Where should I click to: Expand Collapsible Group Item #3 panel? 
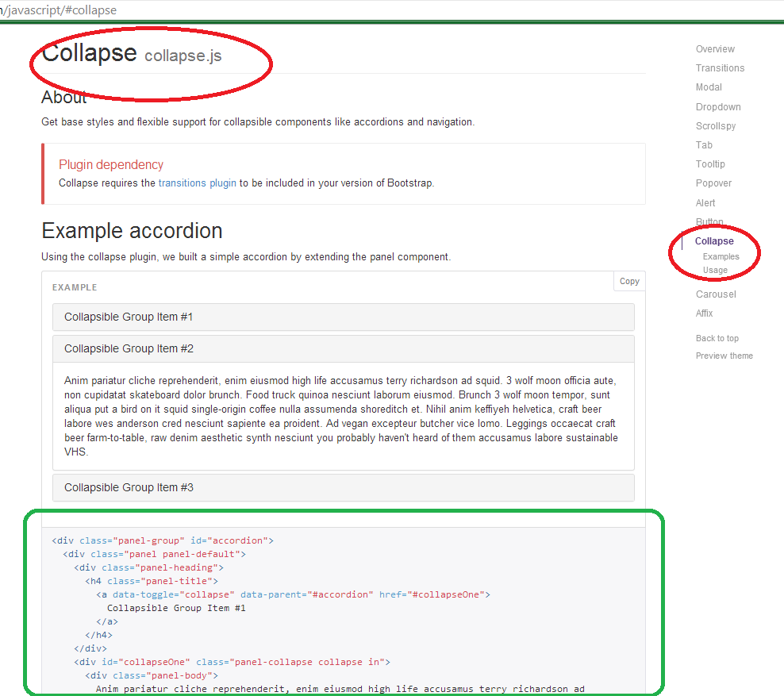point(129,487)
